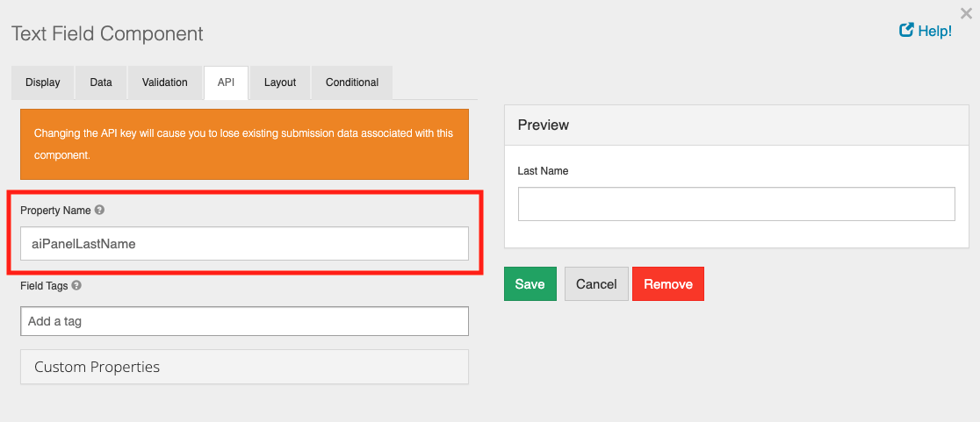Click the green Save button
This screenshot has width=980, height=422.
coord(530,284)
